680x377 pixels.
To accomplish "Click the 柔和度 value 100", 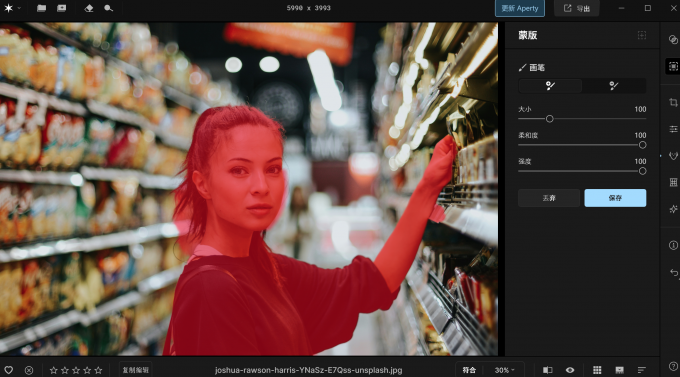I will coord(640,135).
